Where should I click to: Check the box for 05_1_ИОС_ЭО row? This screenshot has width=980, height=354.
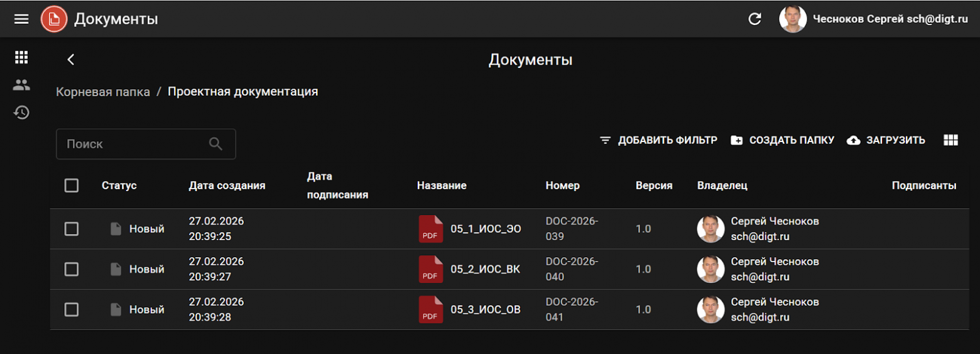72,229
